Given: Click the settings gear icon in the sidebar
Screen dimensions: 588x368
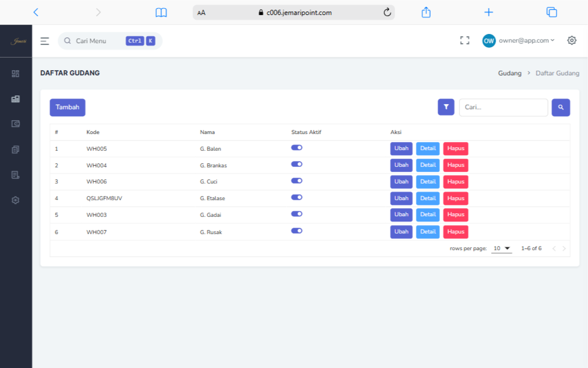Looking at the screenshot, I should 16,200.
